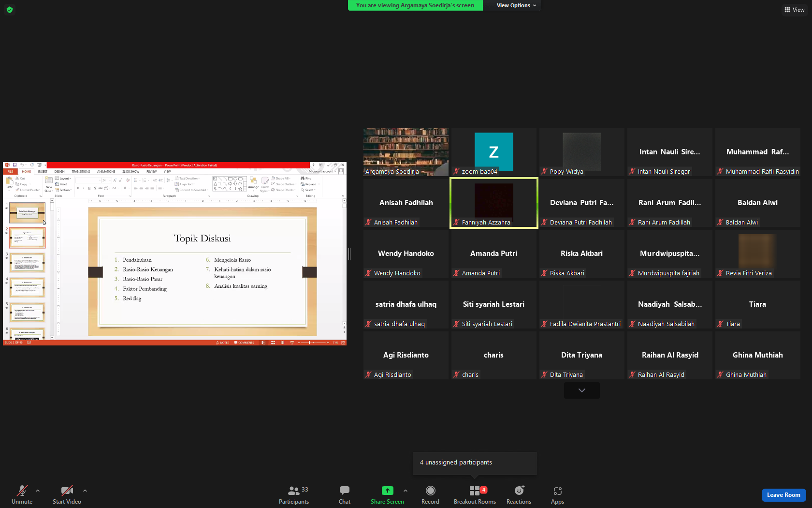This screenshot has height=508, width=812.
Task: Start Video from the Zoom toolbar
Action: [x=67, y=494]
